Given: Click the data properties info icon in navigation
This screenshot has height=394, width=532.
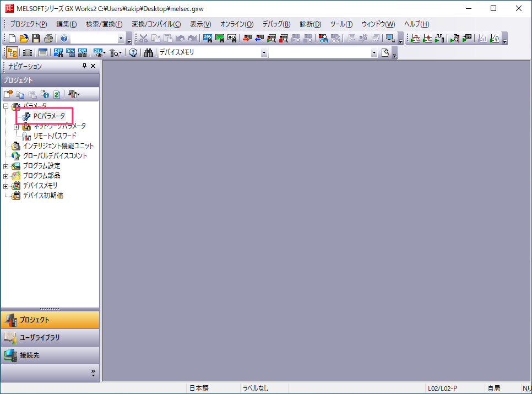Looking at the screenshot, I should pyautogui.click(x=45, y=94).
